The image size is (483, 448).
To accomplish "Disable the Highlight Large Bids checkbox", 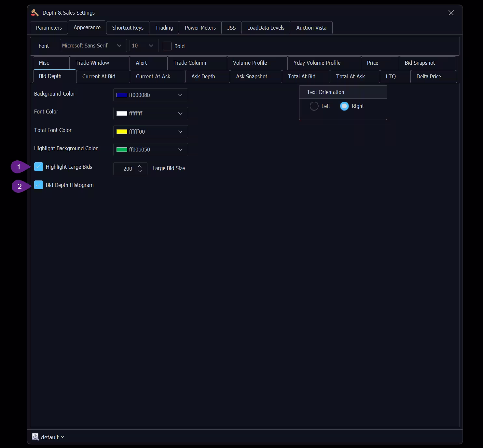I will point(39,166).
